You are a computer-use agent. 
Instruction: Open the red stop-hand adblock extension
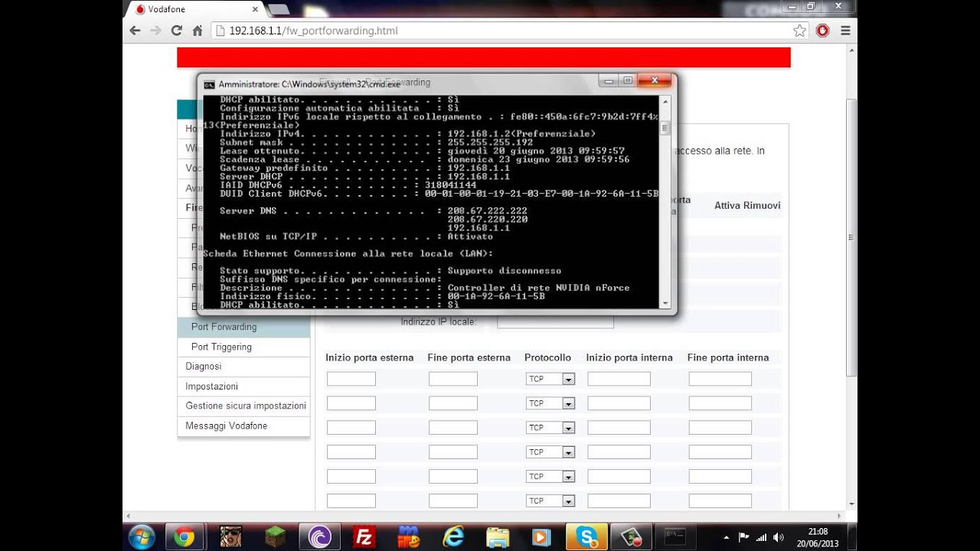[x=823, y=31]
